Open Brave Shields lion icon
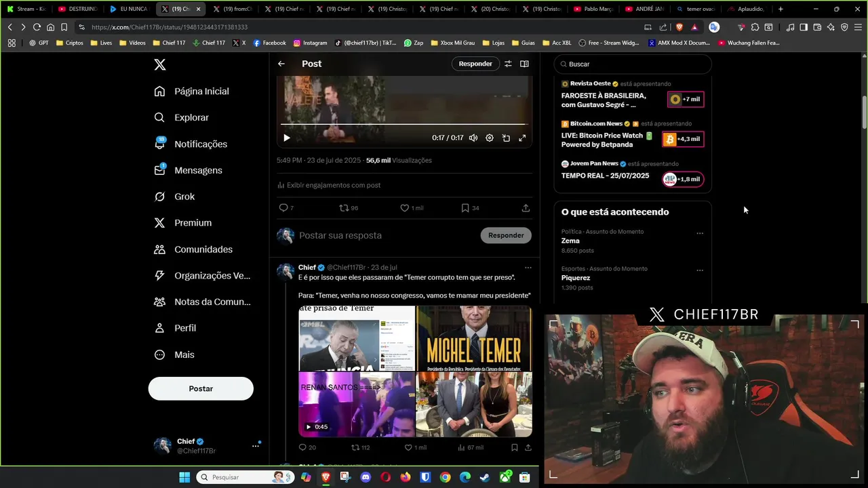Viewport: 868px width, 488px height. coord(679,27)
